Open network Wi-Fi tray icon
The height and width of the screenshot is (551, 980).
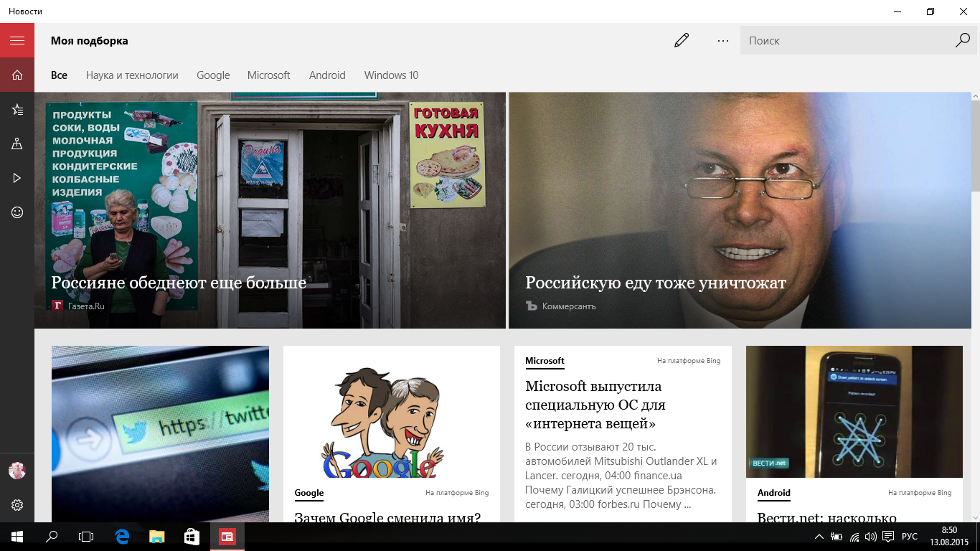coord(854,537)
